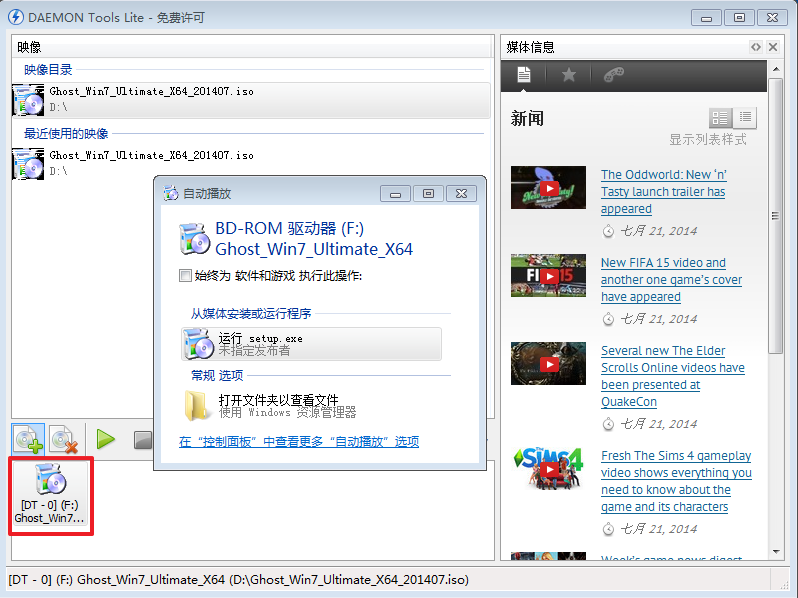Image resolution: width=798 pixels, height=598 pixels.
Task: Open Elder Scrolls Online videos article link
Action: tap(673, 376)
